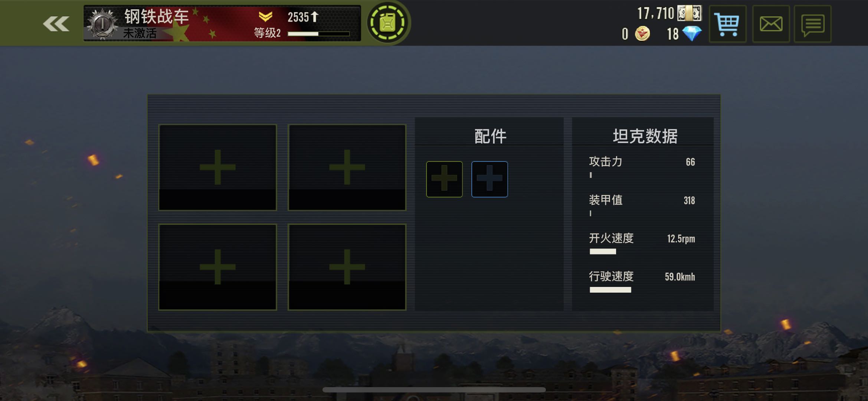Tap the gold medal coin icon
Image resolution: width=868 pixels, height=401 pixels.
(x=642, y=34)
